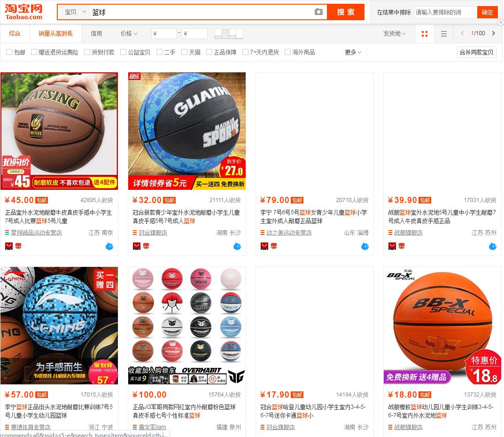This screenshot has width=504, height=437.
Task: Expand the 更多 filters dropdown
Action: [353, 52]
